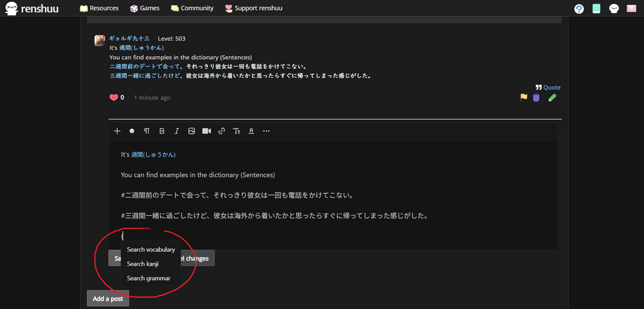Open the 三週間一緒に過ごしたけど sentence link
The width and height of the screenshot is (644, 309).
(144, 75)
